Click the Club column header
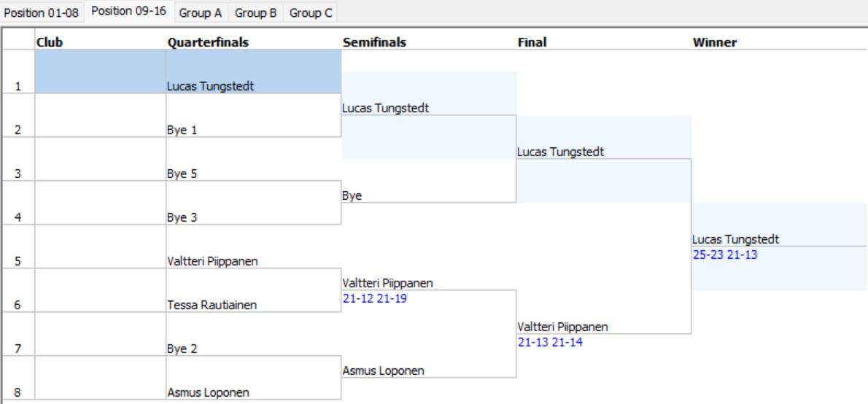The image size is (868, 404). pos(50,42)
